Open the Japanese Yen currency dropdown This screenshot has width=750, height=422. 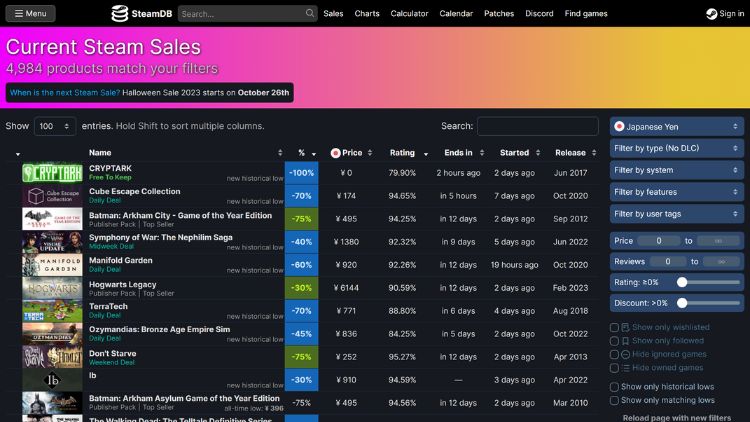point(677,127)
